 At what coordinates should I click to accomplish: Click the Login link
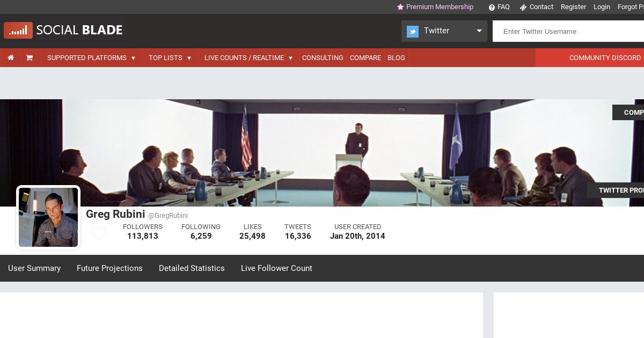click(x=602, y=7)
